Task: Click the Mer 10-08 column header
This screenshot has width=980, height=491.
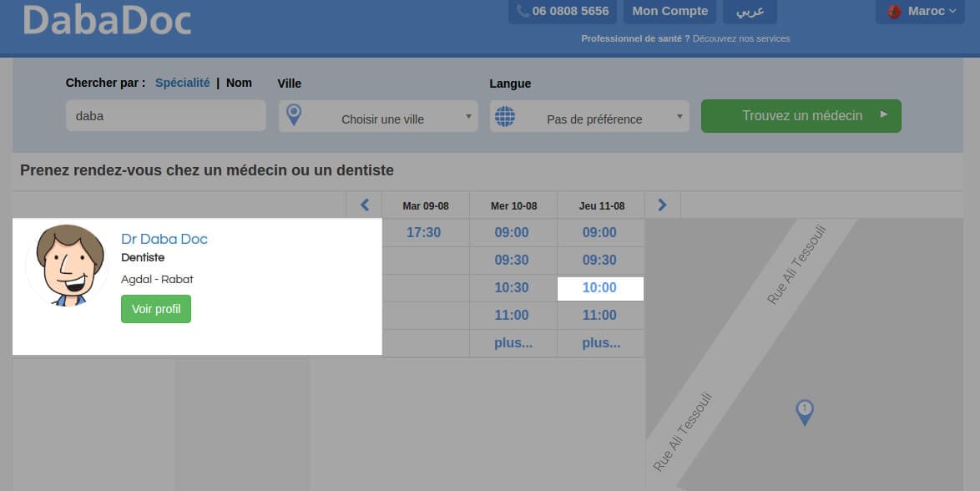Action: (x=513, y=205)
